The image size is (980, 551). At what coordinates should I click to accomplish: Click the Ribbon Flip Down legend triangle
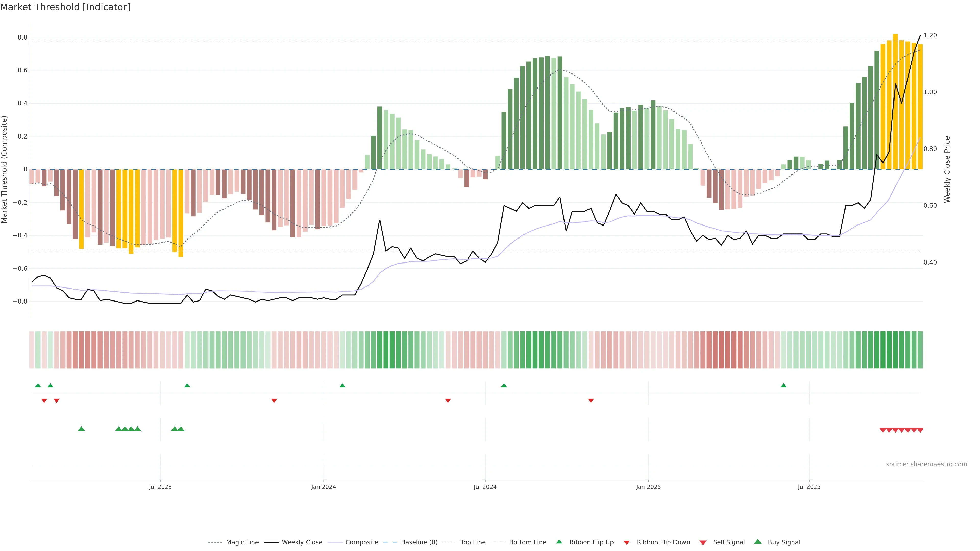627,542
